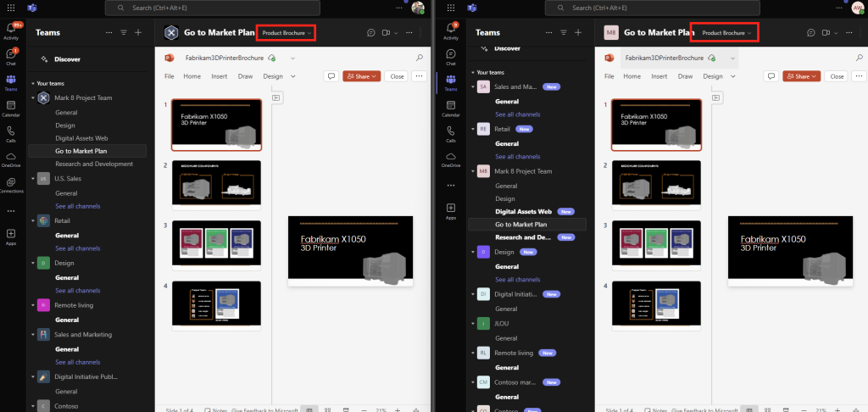Open Share dropdown in right window
Image resolution: width=868 pixels, height=412 pixels.
click(x=802, y=76)
